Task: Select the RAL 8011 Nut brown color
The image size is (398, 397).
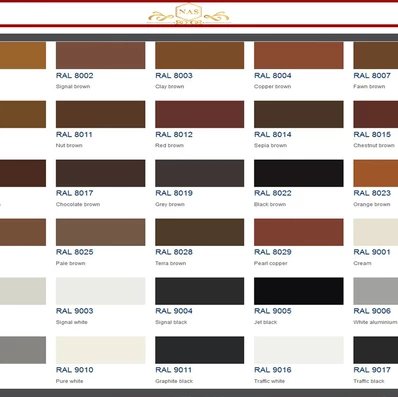Action: [100, 114]
